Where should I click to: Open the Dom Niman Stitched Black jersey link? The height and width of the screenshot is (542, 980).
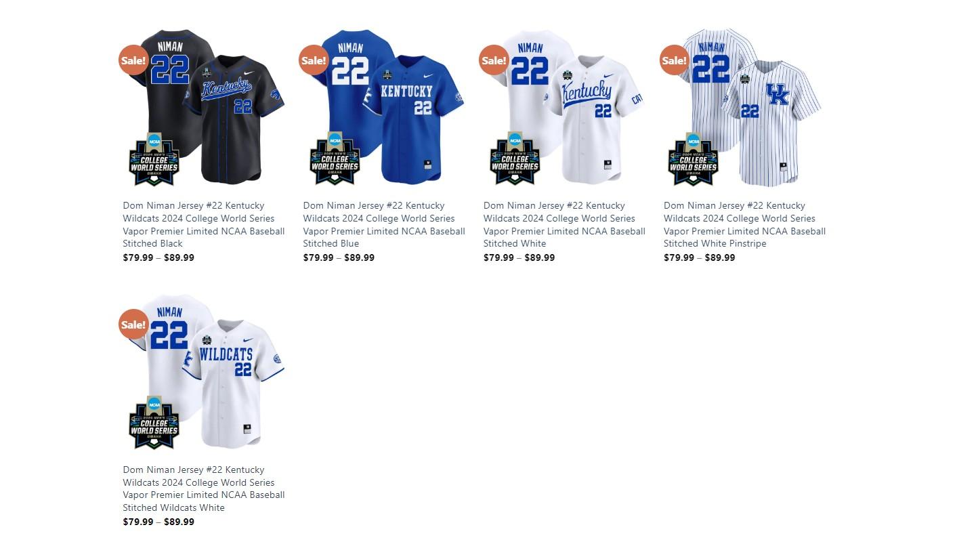click(x=204, y=224)
